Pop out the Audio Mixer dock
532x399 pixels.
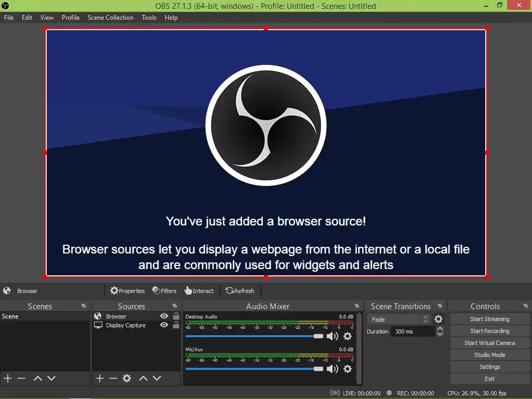coord(356,306)
